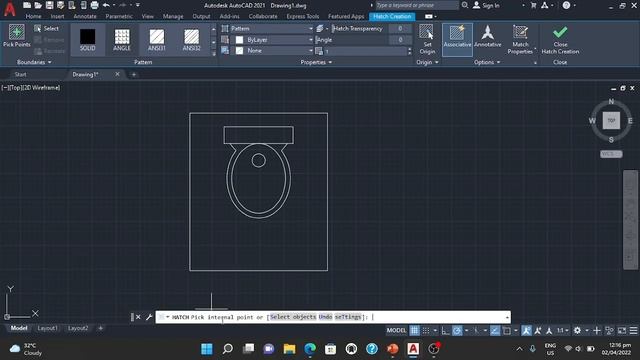
Task: Click the Set Origin tool
Action: coord(427,40)
